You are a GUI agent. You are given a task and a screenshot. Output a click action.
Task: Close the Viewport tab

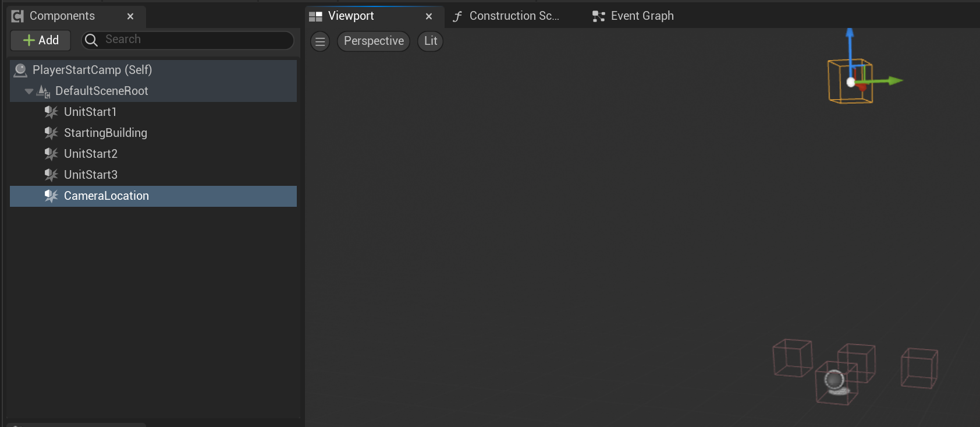[x=429, y=16]
